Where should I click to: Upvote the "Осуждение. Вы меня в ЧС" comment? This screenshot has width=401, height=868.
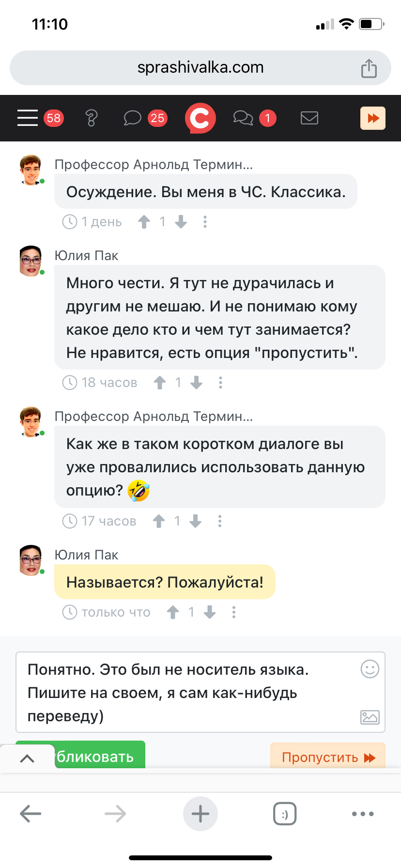(x=144, y=222)
